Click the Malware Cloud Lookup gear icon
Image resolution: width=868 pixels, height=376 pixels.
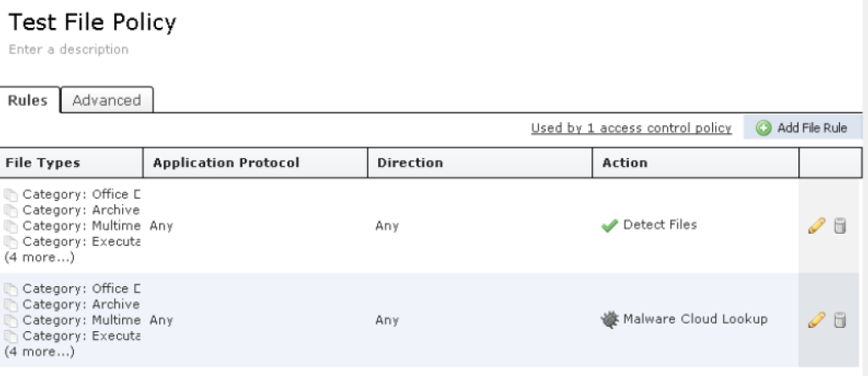tap(609, 320)
